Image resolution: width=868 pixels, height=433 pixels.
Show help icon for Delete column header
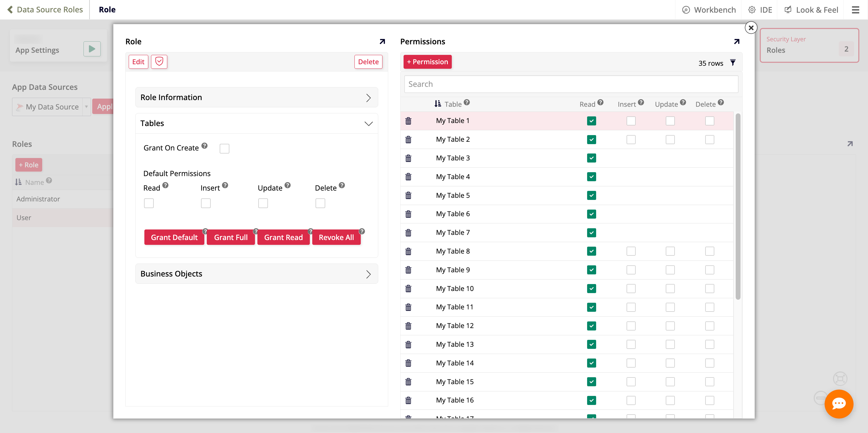coord(721,102)
